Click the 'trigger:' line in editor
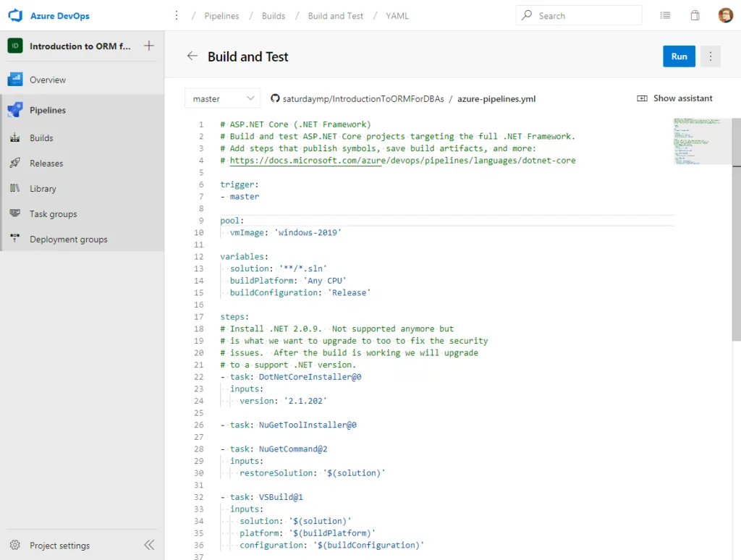 pos(239,184)
